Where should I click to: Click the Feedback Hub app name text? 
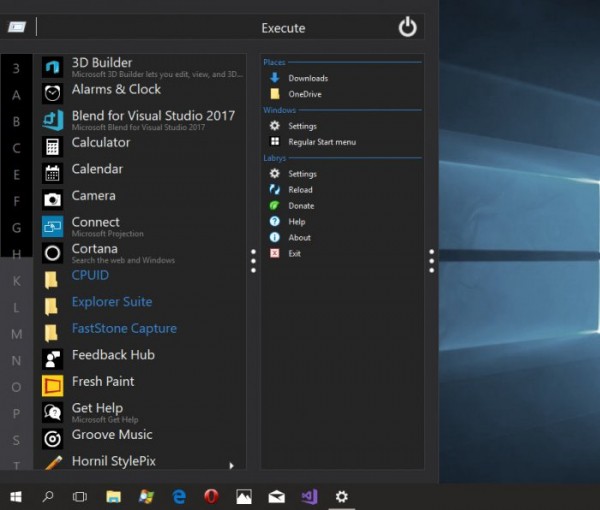coord(113,355)
